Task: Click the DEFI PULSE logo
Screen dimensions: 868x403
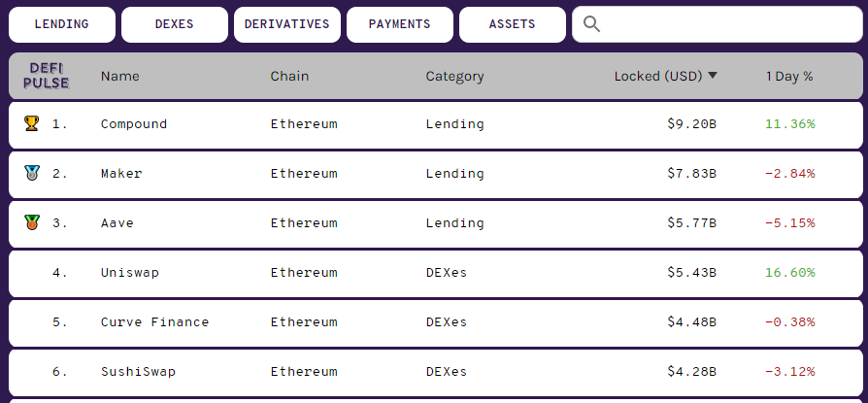Action: click(x=47, y=76)
